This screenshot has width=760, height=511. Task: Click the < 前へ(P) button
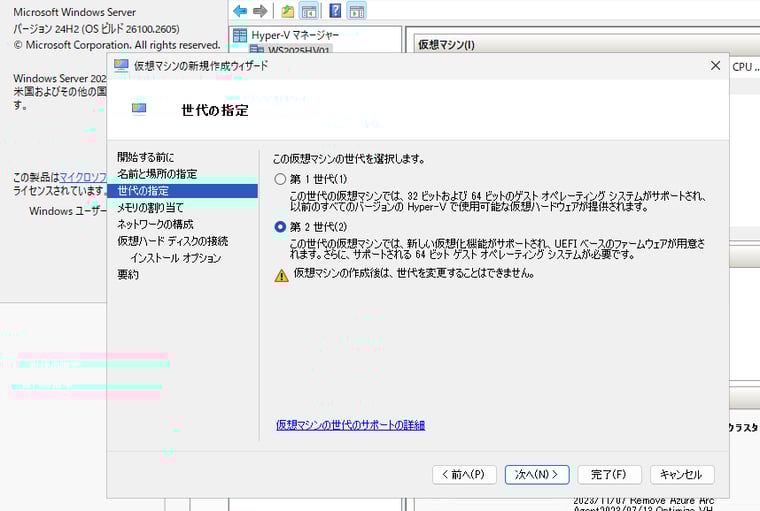[464, 474]
